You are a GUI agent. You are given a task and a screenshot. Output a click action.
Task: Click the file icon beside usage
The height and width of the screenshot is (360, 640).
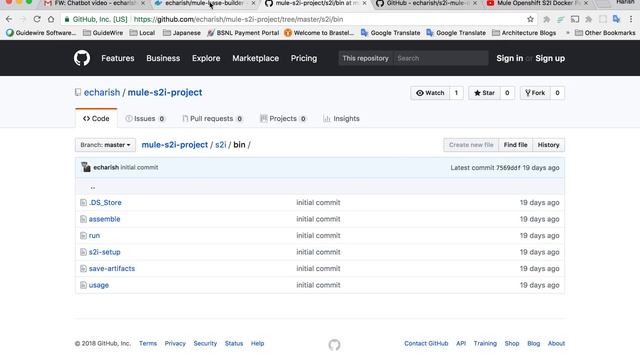coord(83,285)
